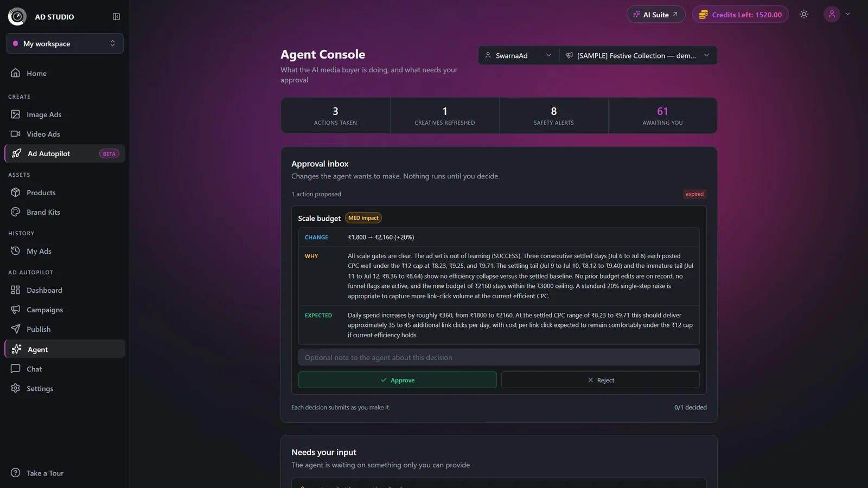Screen dimensions: 868x488
Task: Approve the Scale budget action
Action: click(398, 380)
